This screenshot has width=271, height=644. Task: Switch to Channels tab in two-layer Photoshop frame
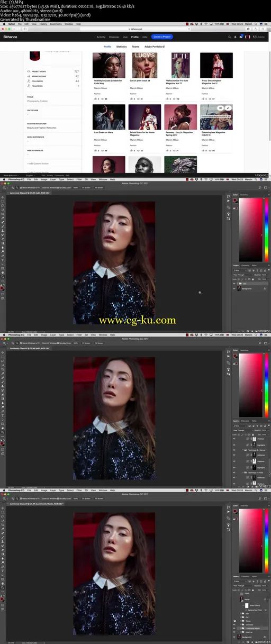245,265
